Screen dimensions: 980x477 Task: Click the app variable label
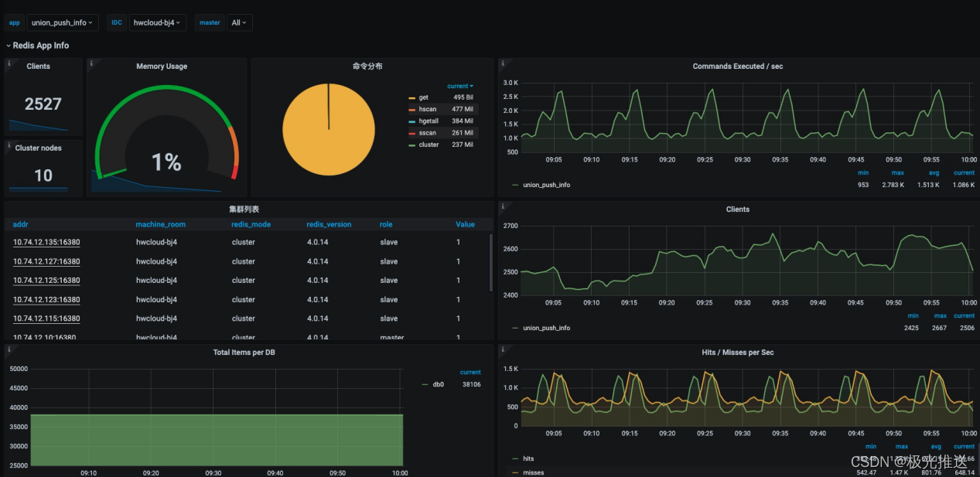pyautogui.click(x=15, y=22)
